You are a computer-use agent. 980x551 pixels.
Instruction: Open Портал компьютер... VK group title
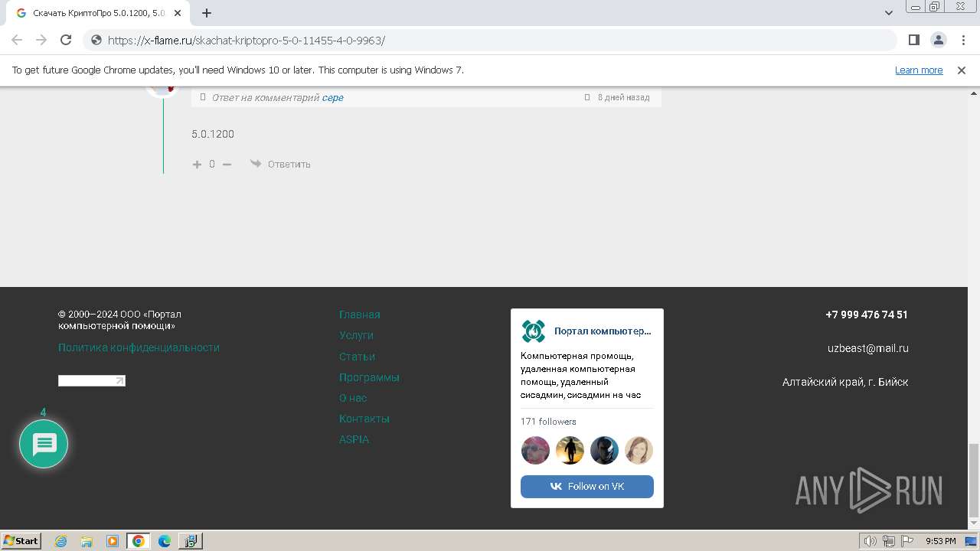pos(603,331)
